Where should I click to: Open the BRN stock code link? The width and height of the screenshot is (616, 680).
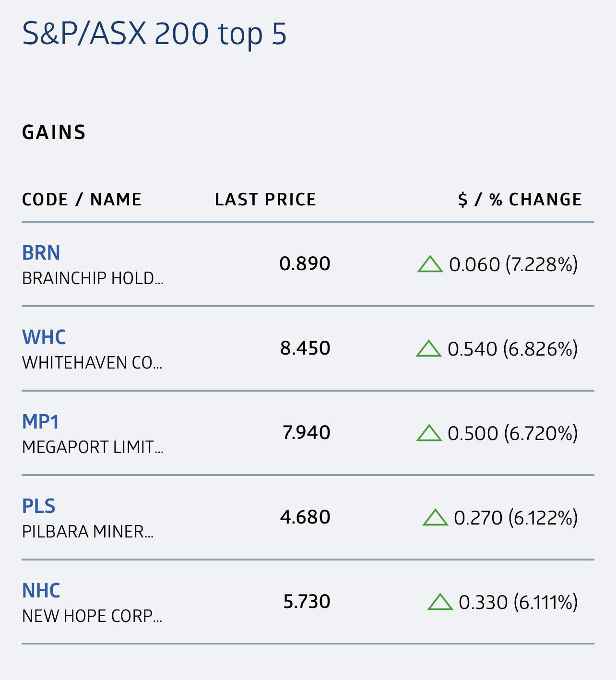coord(41,252)
